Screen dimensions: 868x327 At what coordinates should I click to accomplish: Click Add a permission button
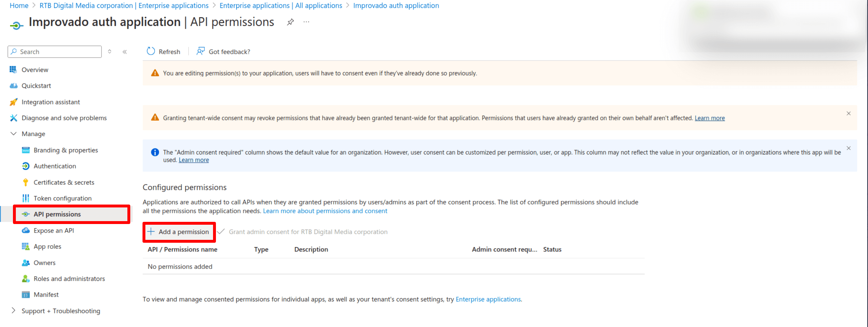(179, 232)
